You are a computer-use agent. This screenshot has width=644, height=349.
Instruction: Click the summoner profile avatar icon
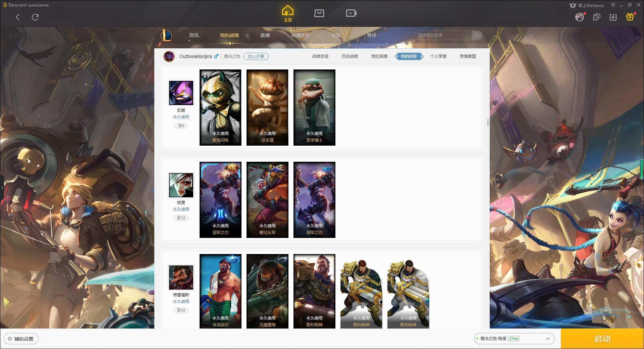coord(169,56)
